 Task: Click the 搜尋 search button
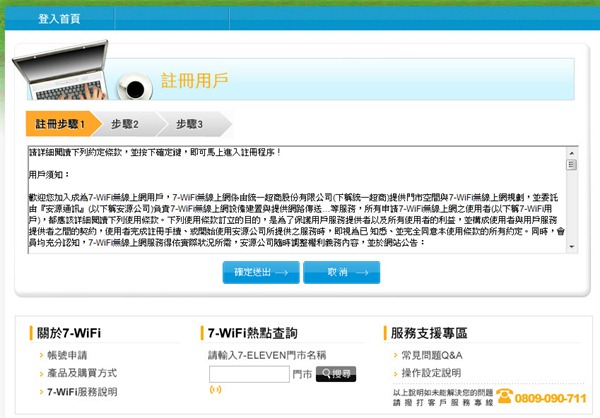click(x=336, y=374)
